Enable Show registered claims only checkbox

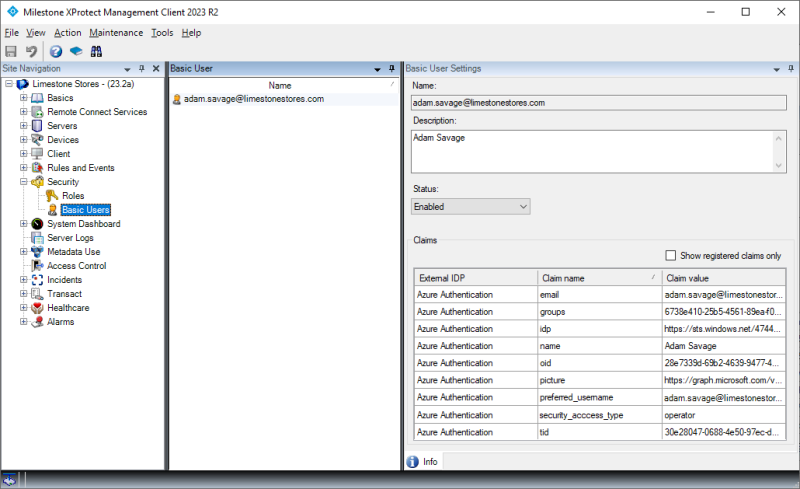[670, 255]
